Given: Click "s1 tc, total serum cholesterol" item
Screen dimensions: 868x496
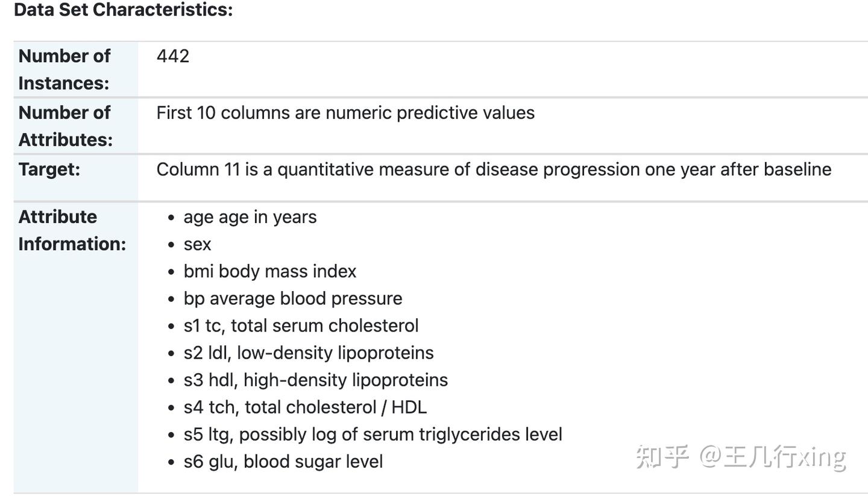Looking at the screenshot, I should 301,325.
